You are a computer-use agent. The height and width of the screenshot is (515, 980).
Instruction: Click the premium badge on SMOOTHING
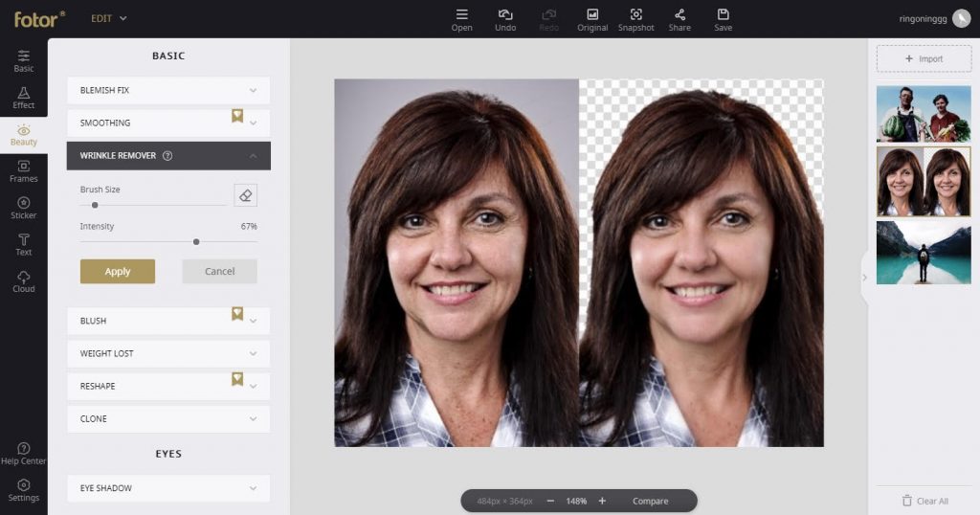pos(237,116)
